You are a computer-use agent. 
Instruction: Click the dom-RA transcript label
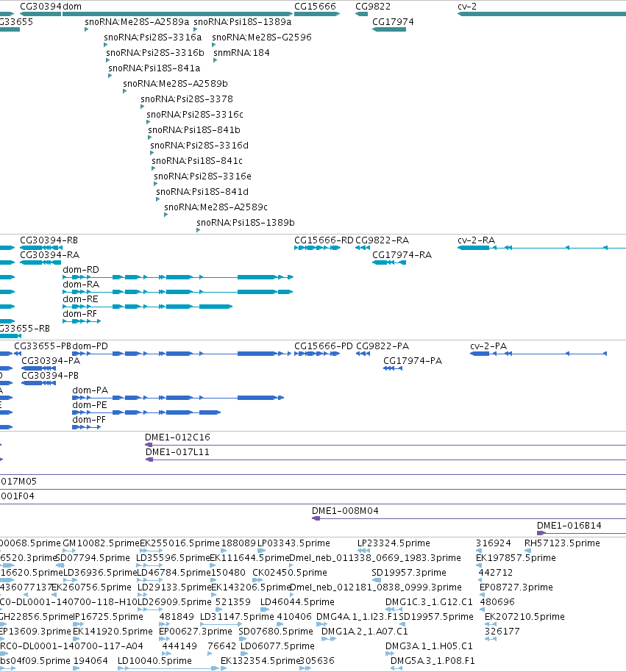point(81,284)
